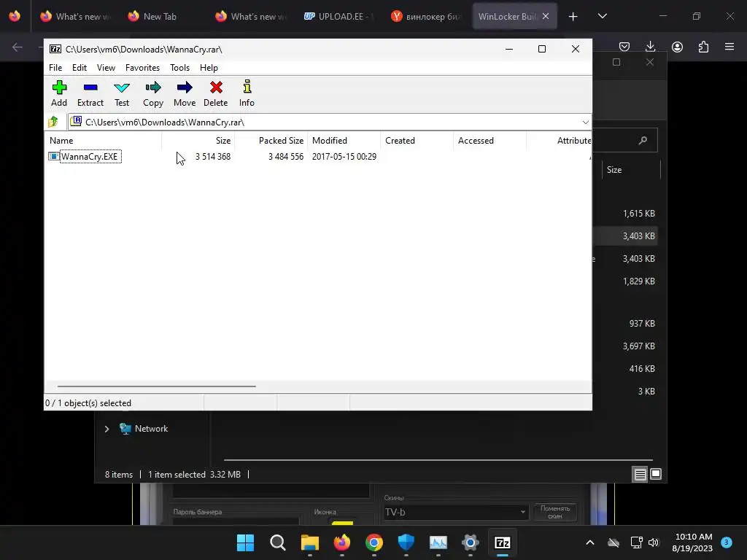Image resolution: width=747 pixels, height=560 pixels.
Task: Open a new Firefox tab
Action: 573,17
